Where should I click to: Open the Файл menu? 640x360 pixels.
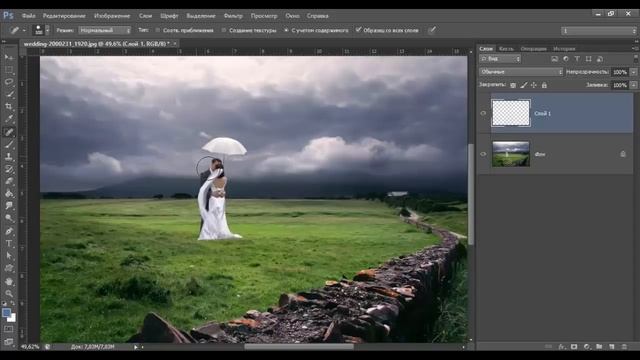[28, 16]
